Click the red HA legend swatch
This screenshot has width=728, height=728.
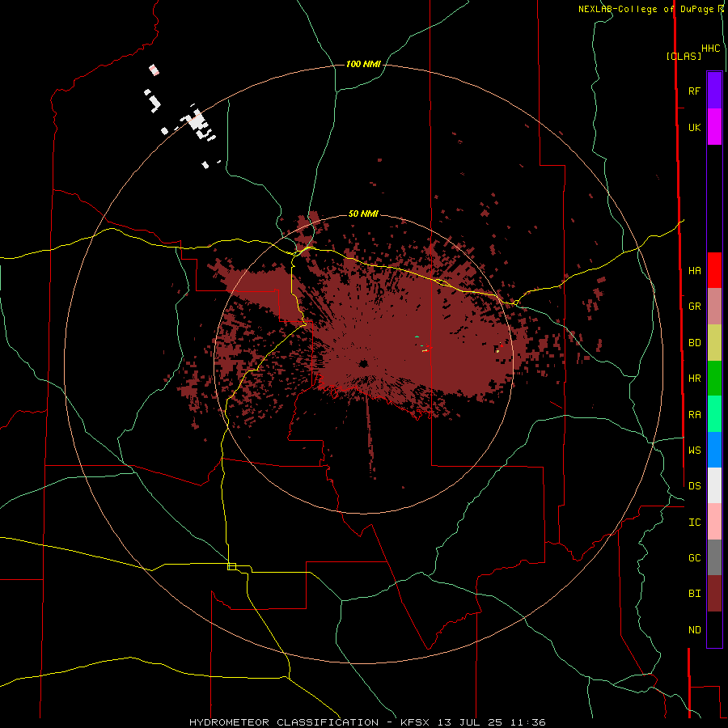pyautogui.click(x=714, y=270)
